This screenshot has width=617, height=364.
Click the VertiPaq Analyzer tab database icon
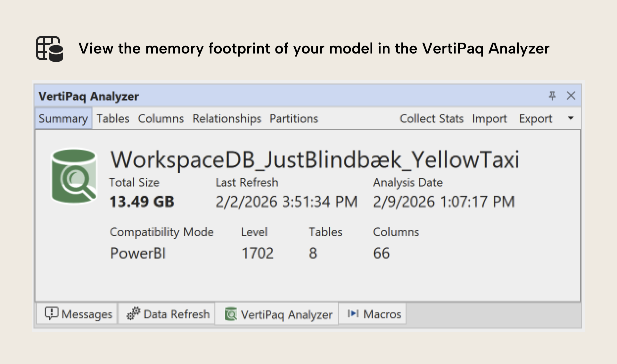[x=231, y=314]
